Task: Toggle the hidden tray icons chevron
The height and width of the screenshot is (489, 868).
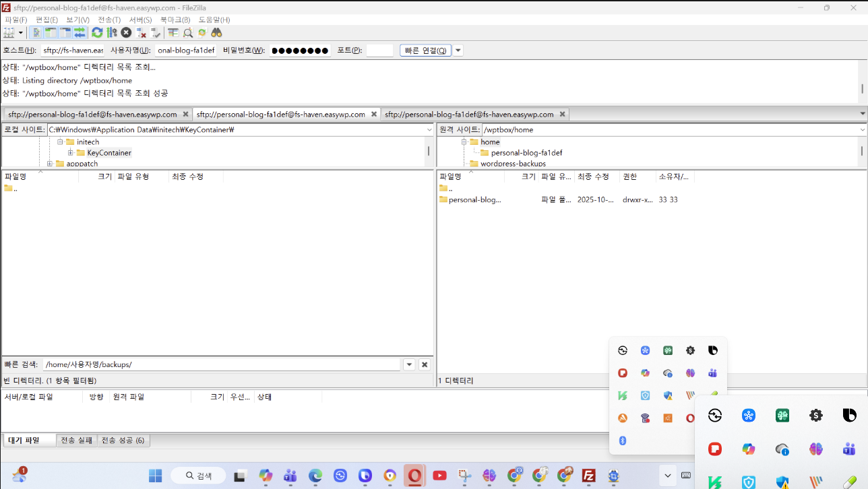Action: (667, 476)
